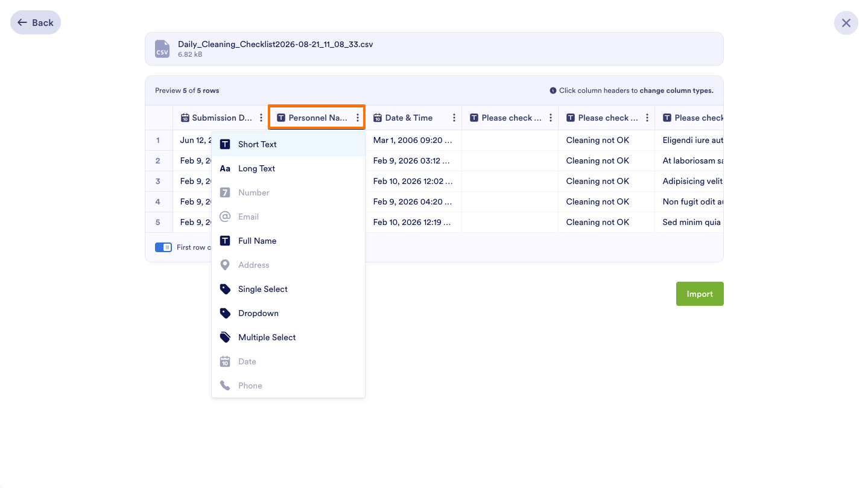Select Email column type
Viewport: 868px width, 488px height.
[288, 217]
